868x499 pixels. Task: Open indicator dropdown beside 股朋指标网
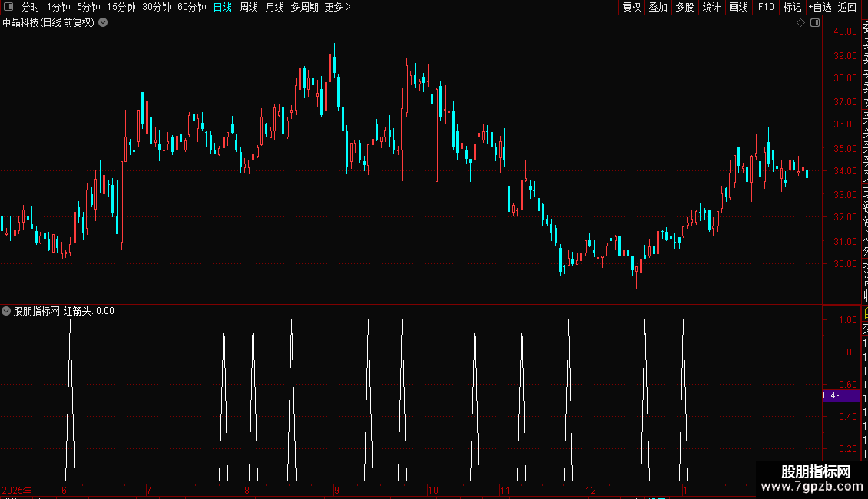pyautogui.click(x=6, y=311)
